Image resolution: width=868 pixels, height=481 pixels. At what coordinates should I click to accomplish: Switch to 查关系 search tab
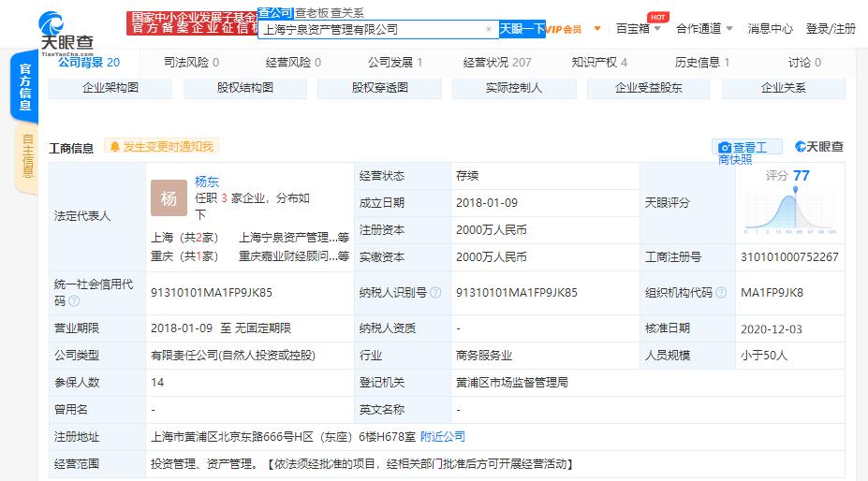tap(347, 13)
